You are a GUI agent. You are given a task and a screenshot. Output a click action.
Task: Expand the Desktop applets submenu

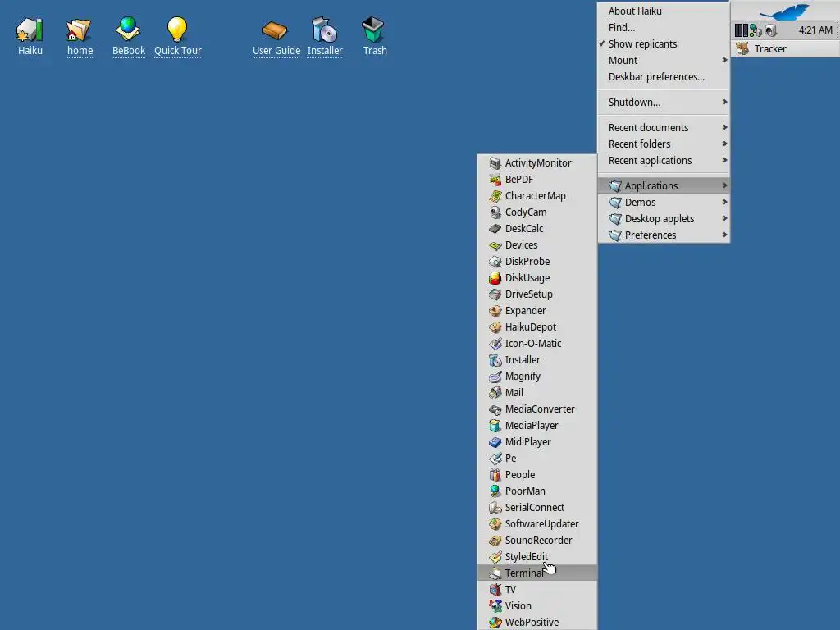[664, 218]
